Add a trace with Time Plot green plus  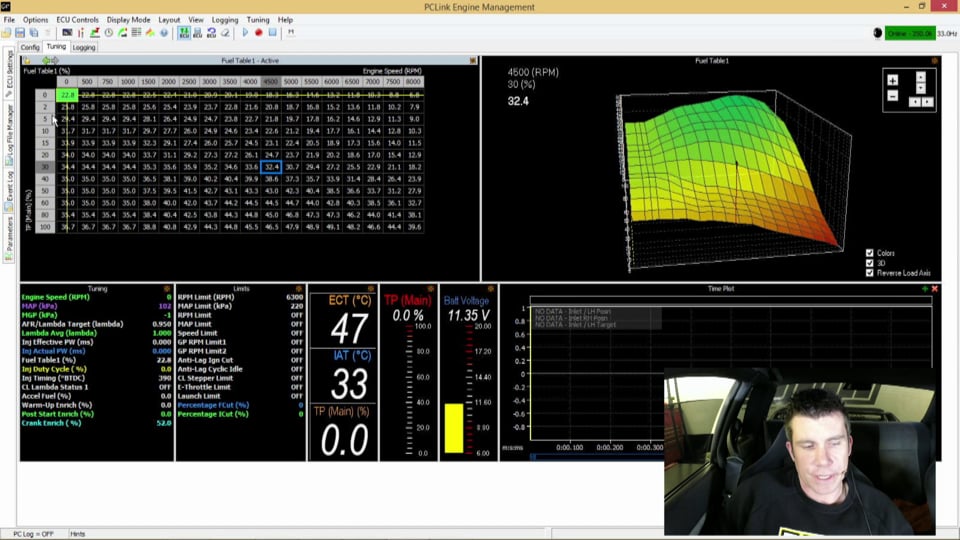point(924,288)
